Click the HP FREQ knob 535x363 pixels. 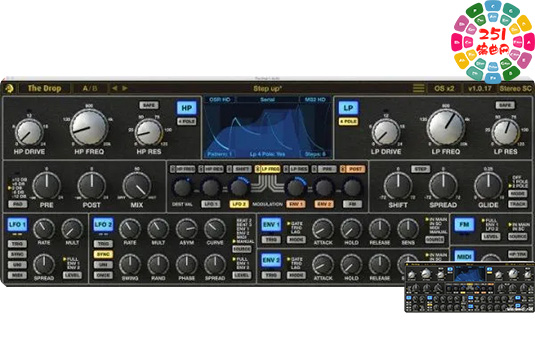pyautogui.click(x=89, y=128)
